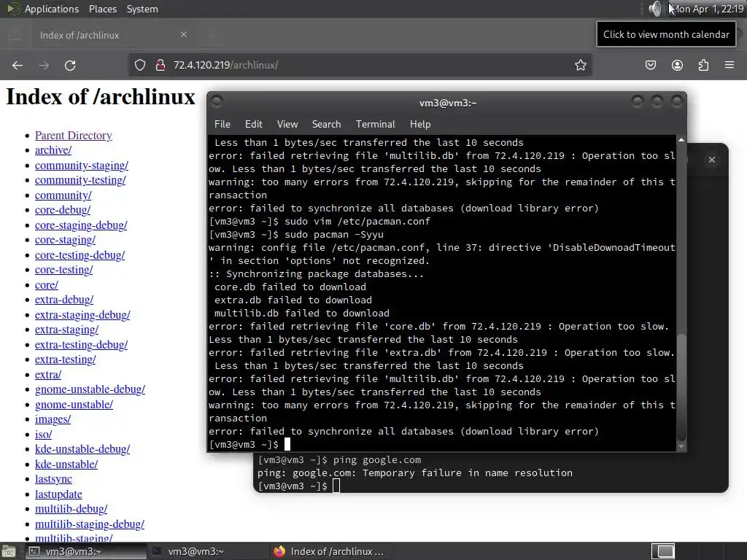Open the lastsync file link

click(53, 480)
